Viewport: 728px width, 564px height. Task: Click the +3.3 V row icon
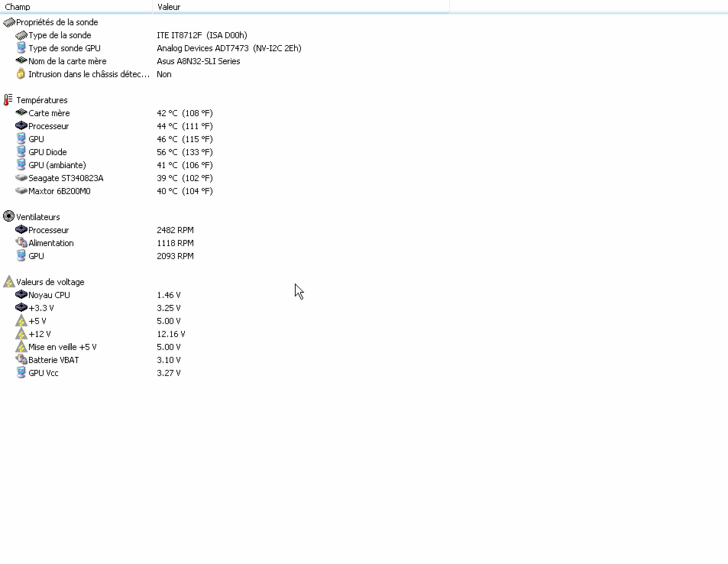[x=21, y=307]
